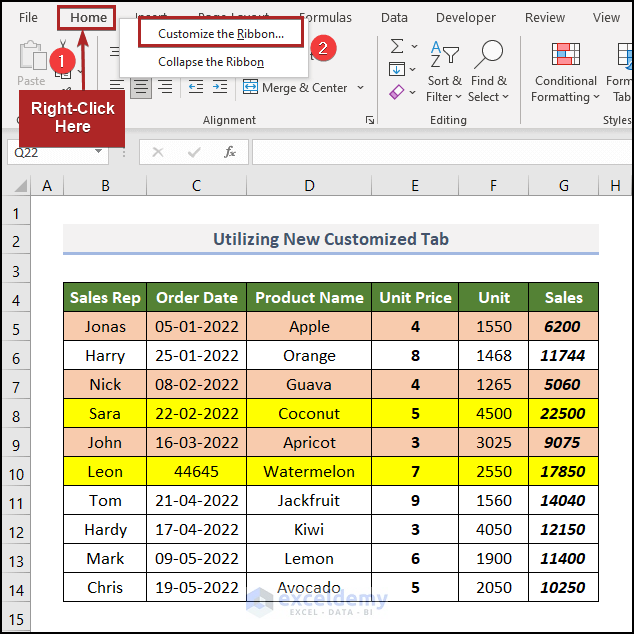Viewport: 634px width, 634px height.
Task: Click the Clear eraser icon
Action: pyautogui.click(x=397, y=92)
